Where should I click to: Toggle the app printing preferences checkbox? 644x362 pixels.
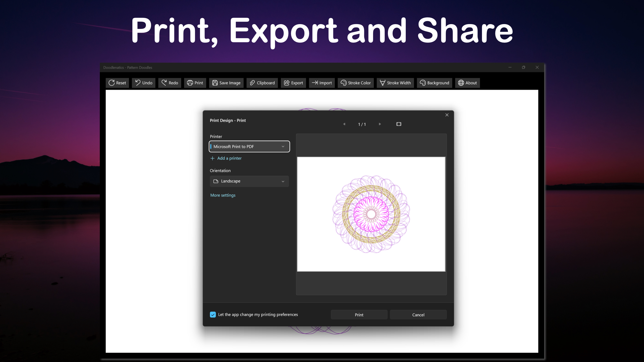213,314
